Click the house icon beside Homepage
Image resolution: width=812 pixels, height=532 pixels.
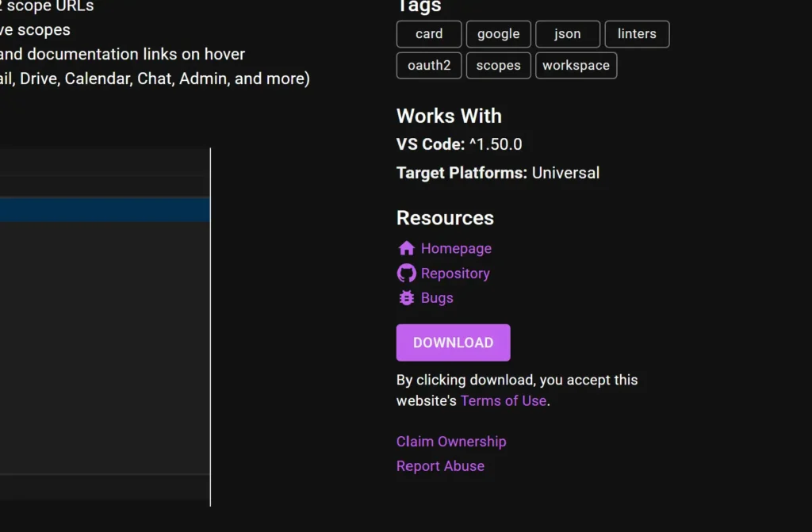pos(406,248)
